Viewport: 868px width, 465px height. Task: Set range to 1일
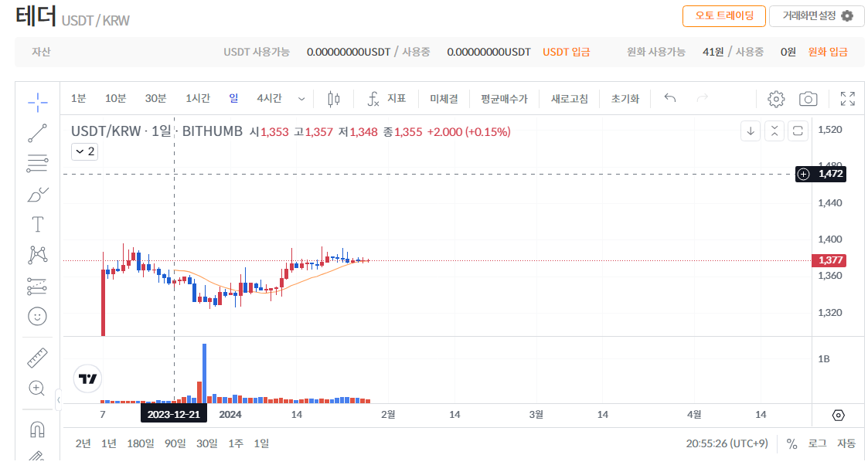pos(261,443)
